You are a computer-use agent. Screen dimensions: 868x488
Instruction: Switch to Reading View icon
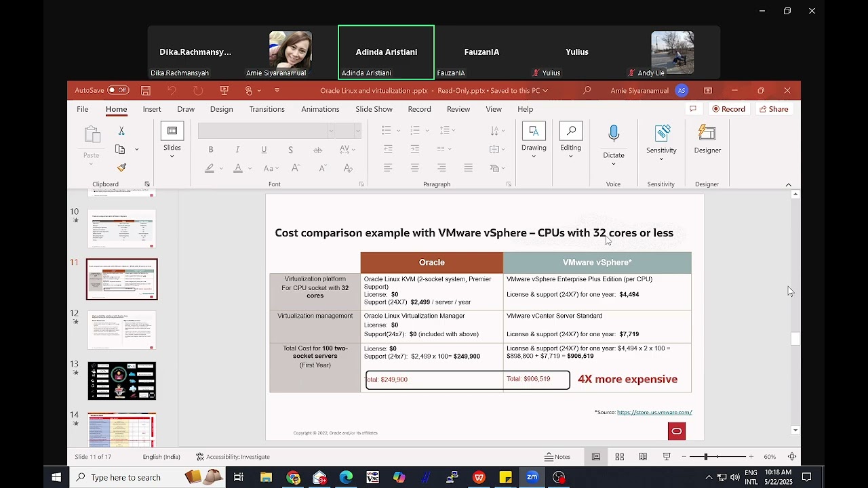pyautogui.click(x=643, y=457)
